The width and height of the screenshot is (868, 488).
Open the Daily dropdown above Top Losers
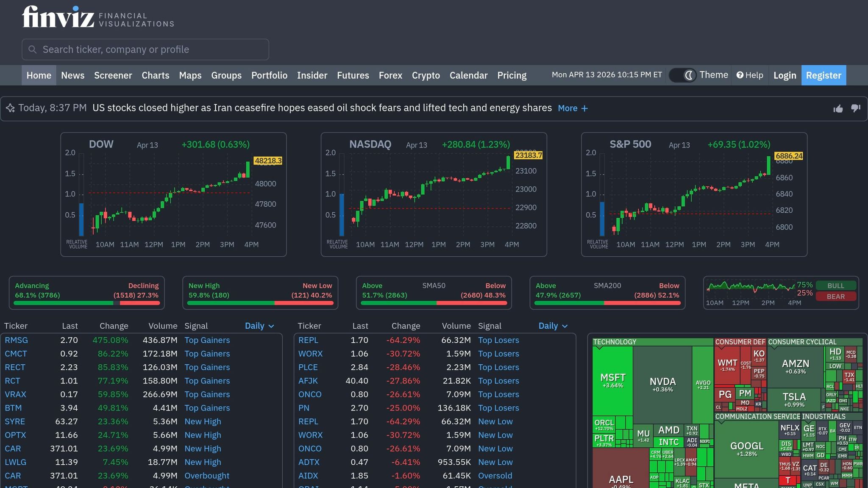(553, 326)
